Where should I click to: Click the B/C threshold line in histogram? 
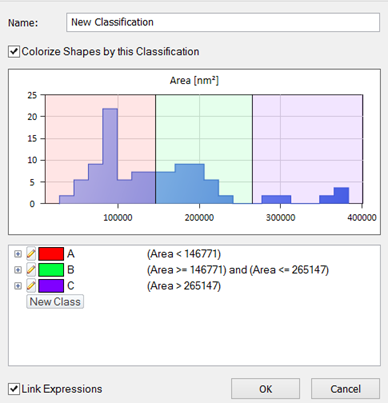252,149
